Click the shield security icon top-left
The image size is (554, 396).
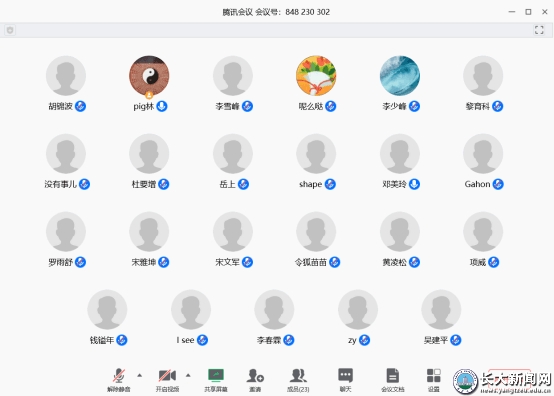[10, 30]
